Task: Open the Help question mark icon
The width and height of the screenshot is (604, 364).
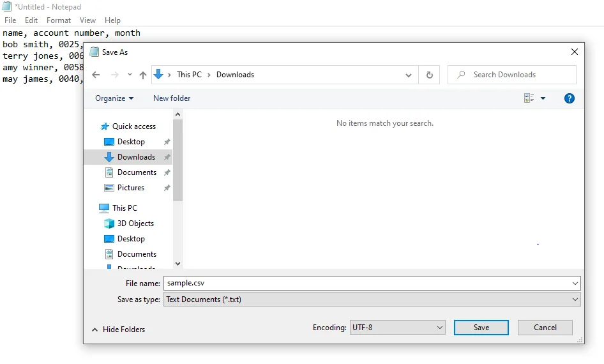Action: point(570,98)
